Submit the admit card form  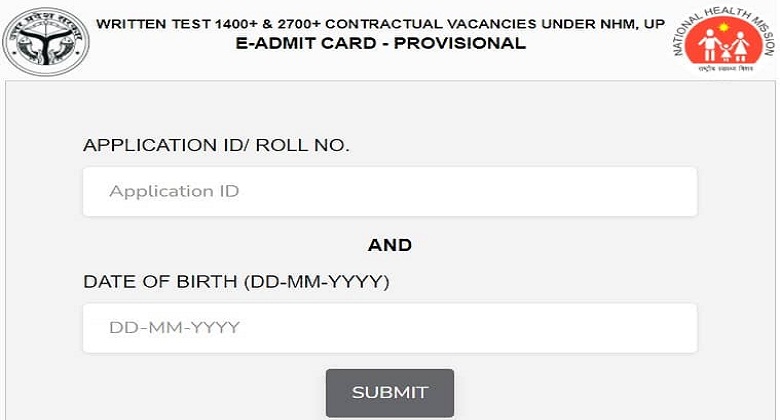pyautogui.click(x=390, y=393)
